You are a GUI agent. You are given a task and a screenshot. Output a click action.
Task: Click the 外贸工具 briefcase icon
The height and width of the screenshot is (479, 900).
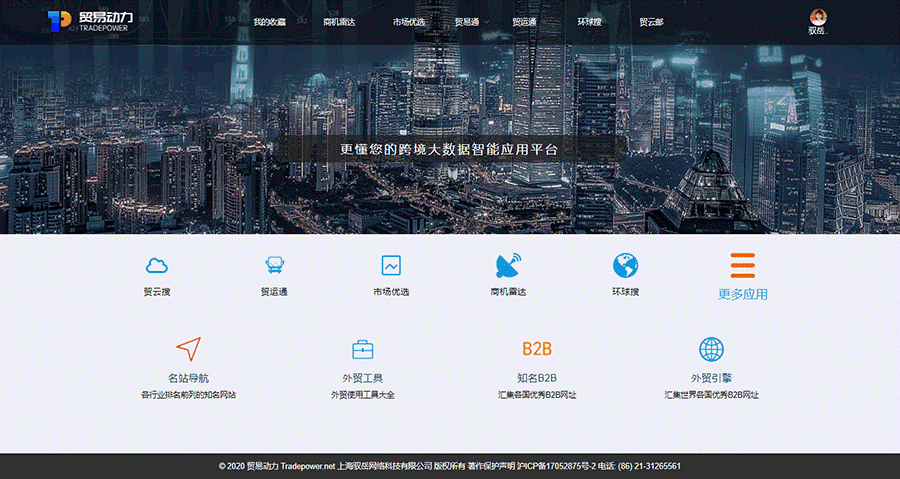(x=363, y=349)
